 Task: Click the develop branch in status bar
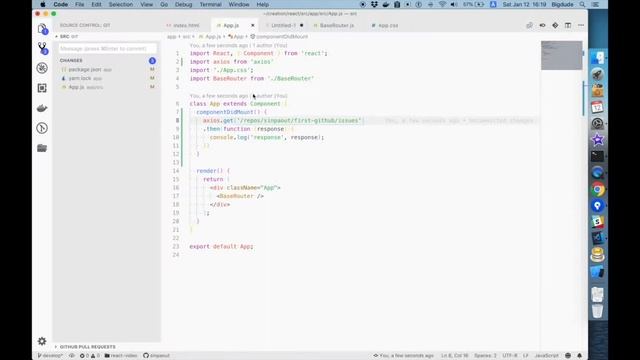(x=50, y=356)
